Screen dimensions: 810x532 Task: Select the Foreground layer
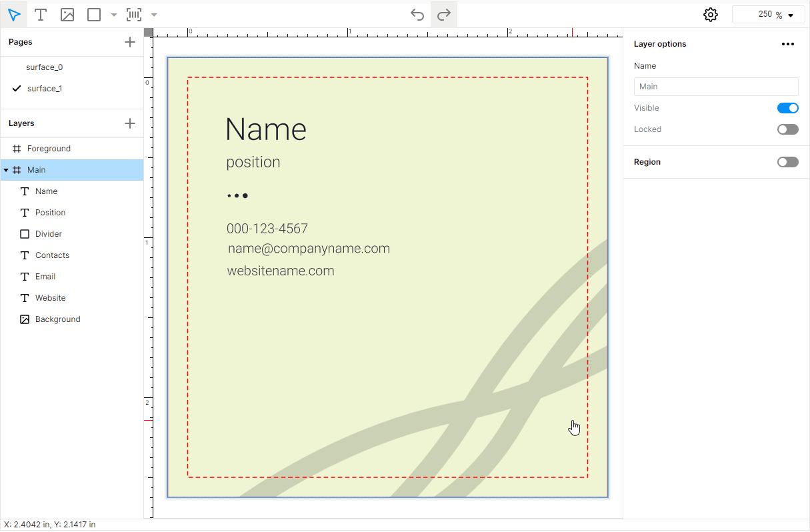[x=72, y=149]
